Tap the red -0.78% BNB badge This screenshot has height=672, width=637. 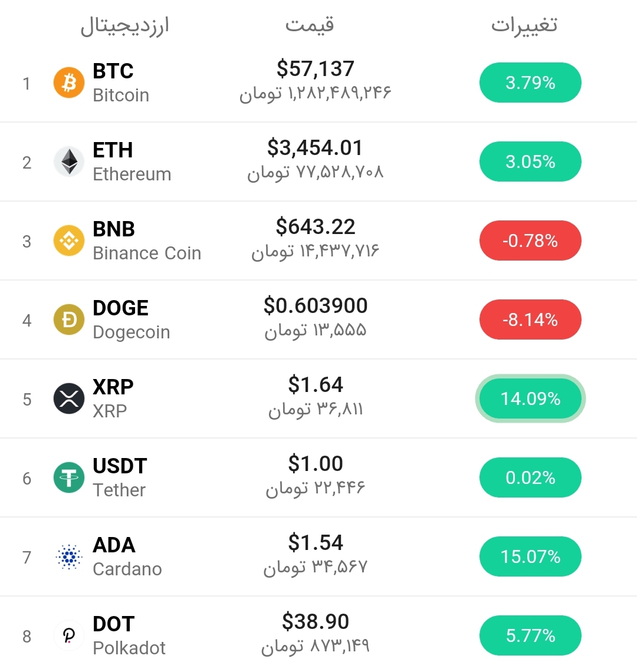click(530, 241)
